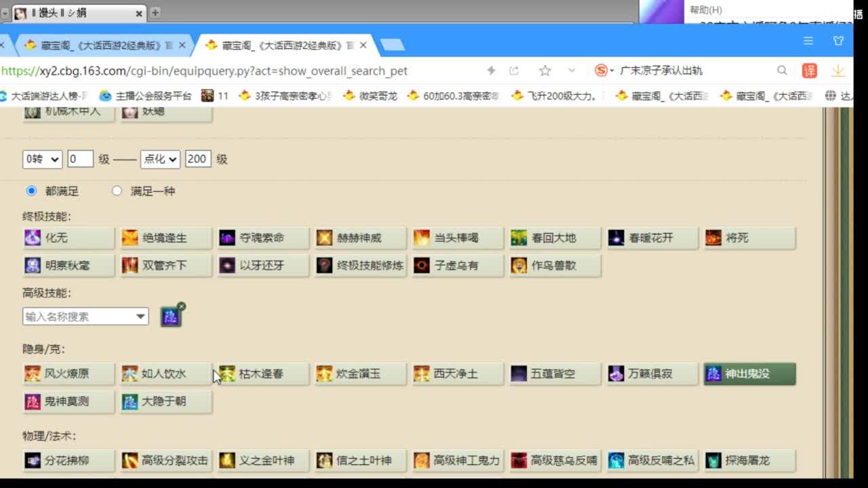Select the 炊金馔玉 skill

tap(360, 373)
